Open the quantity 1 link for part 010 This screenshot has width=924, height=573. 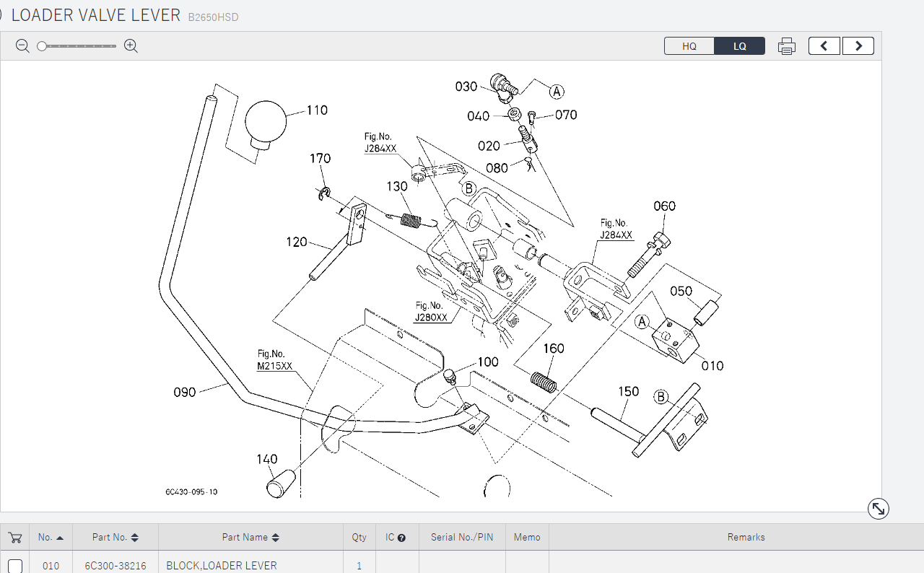coord(359,566)
